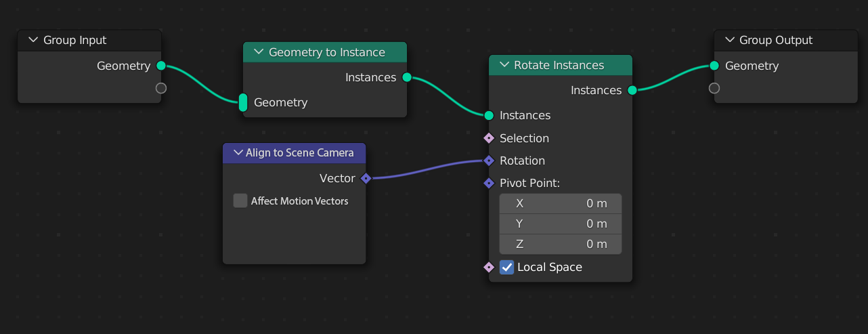Collapse the Rotate Instances node
This screenshot has height=334, width=868.
pos(504,65)
